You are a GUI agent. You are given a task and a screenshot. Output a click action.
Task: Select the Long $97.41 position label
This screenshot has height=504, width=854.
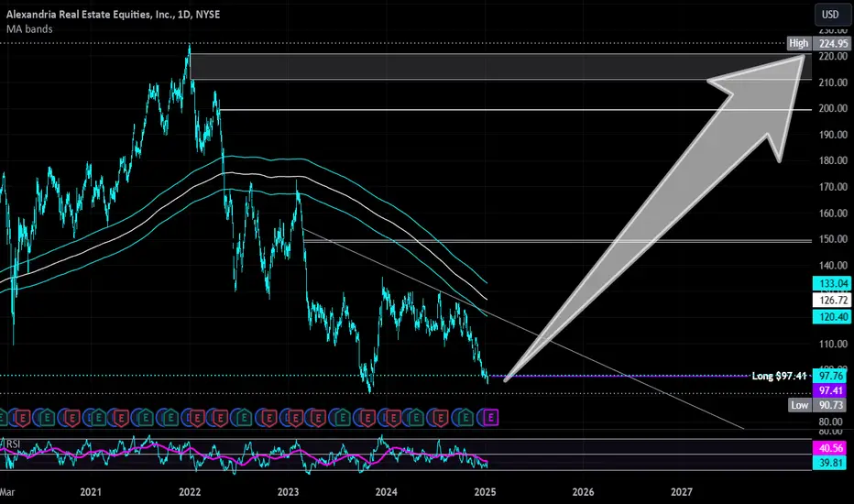pyautogui.click(x=779, y=376)
